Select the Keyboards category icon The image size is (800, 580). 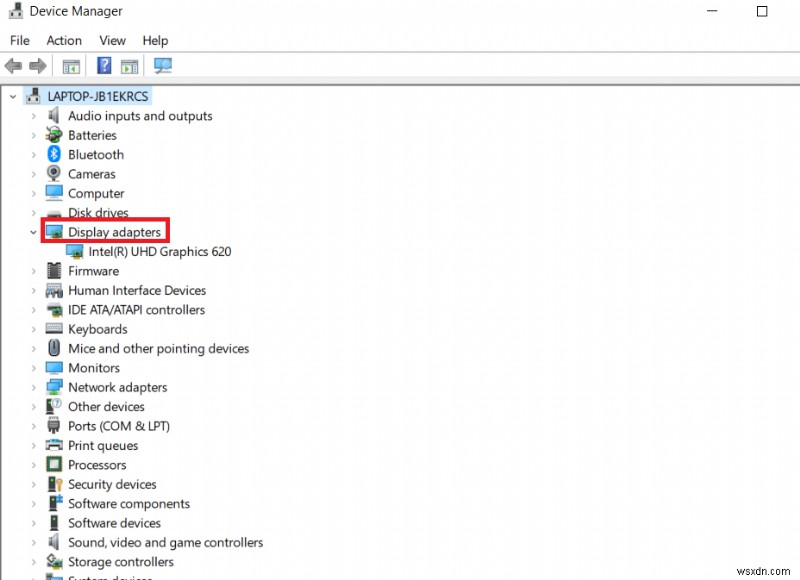[52, 329]
